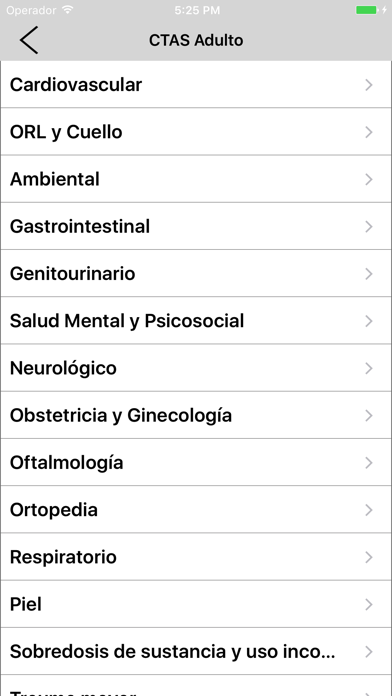Open Salud Mental y Psicosocial
This screenshot has width=392, height=696.
tap(196, 320)
